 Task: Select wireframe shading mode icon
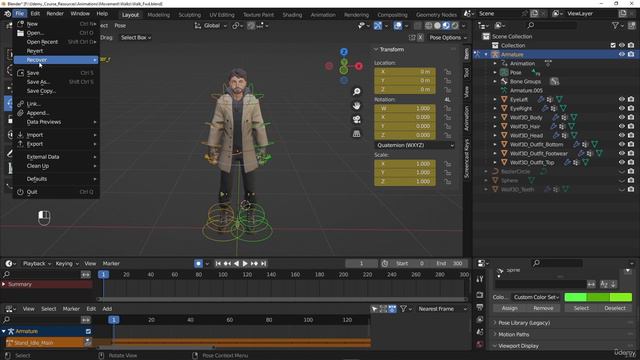(429, 25)
